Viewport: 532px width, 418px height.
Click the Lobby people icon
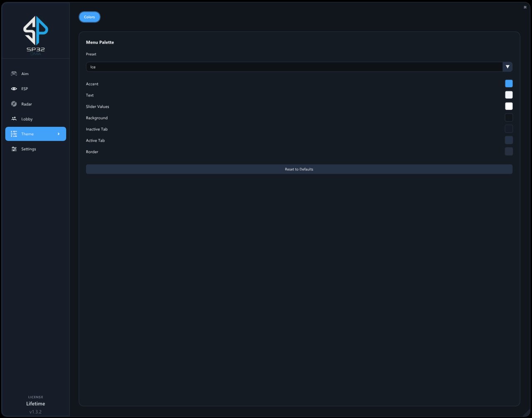tap(14, 119)
